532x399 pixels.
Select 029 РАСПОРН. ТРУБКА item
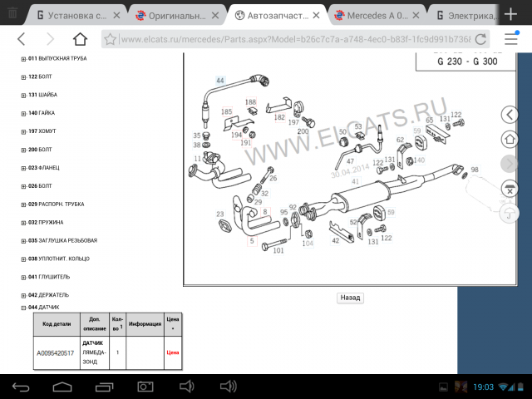coord(56,204)
